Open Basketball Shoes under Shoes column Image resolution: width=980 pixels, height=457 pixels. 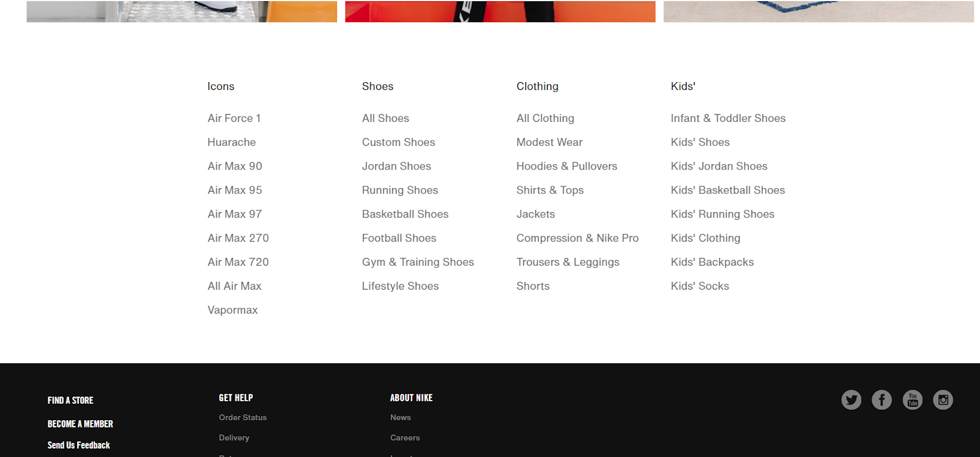click(x=405, y=214)
